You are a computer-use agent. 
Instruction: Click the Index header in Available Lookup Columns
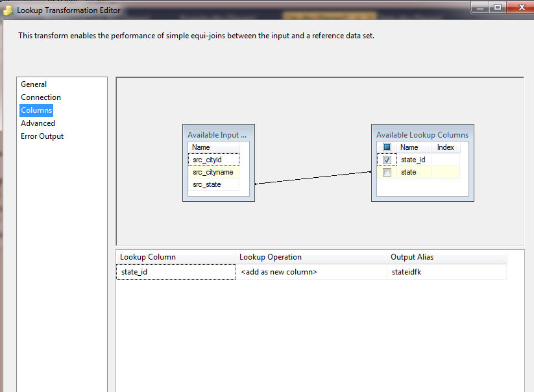pos(446,147)
